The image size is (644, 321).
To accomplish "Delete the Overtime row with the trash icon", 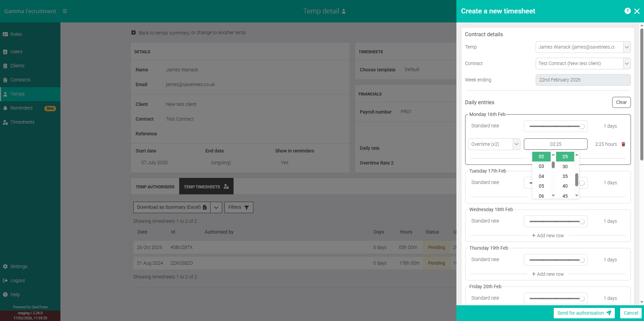I will 623,144.
